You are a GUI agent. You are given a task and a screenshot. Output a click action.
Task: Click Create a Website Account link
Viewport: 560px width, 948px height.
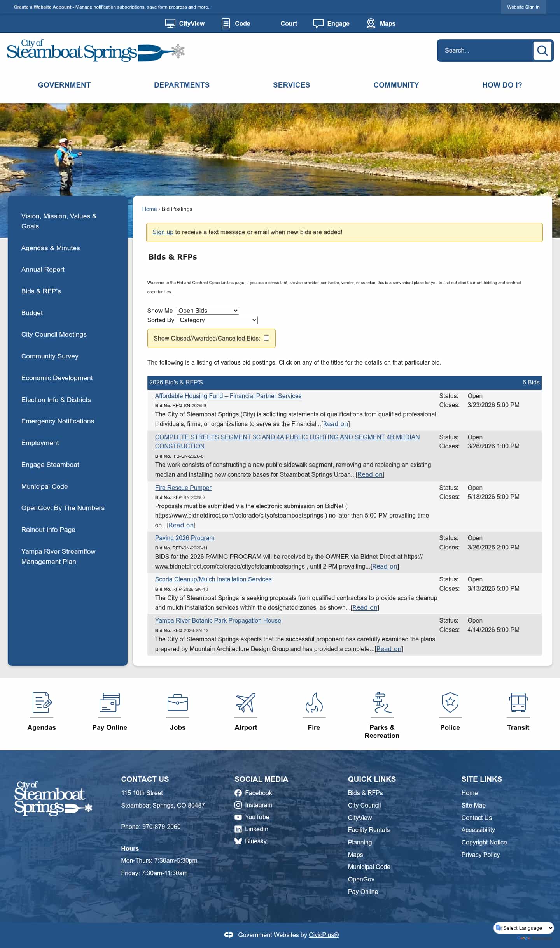point(43,7)
